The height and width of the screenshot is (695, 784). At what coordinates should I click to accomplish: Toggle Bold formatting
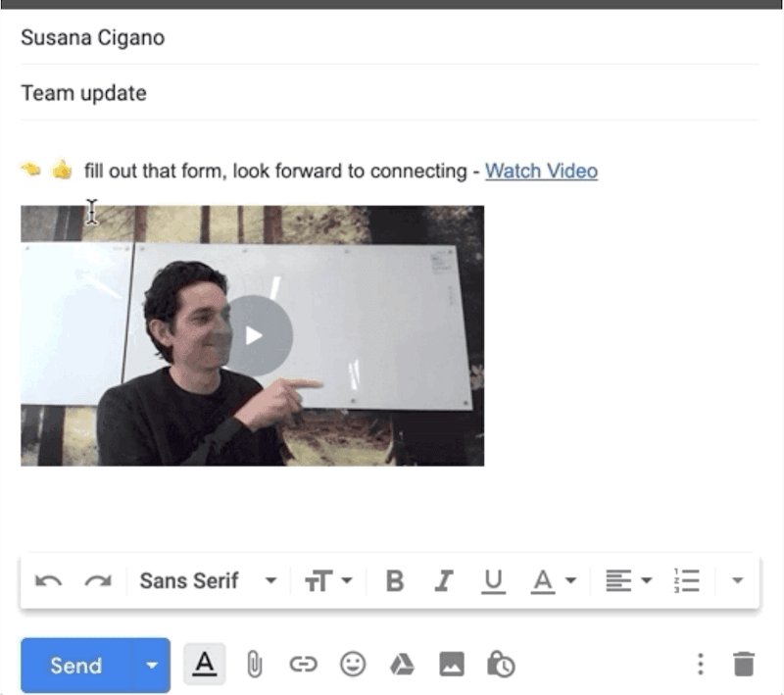pos(395,581)
